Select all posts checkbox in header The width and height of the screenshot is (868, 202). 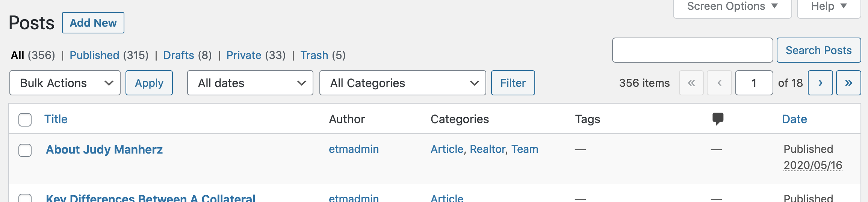pos(25,120)
